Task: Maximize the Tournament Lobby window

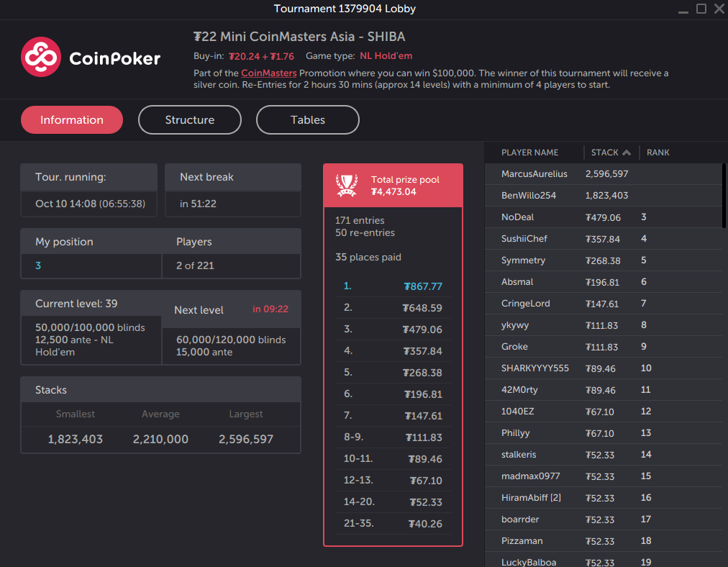Action: (701, 9)
